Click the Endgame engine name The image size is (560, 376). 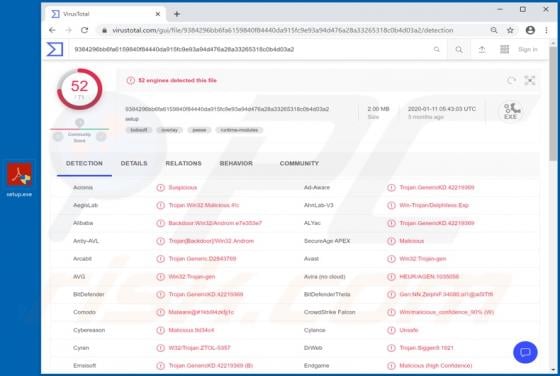coord(316,366)
